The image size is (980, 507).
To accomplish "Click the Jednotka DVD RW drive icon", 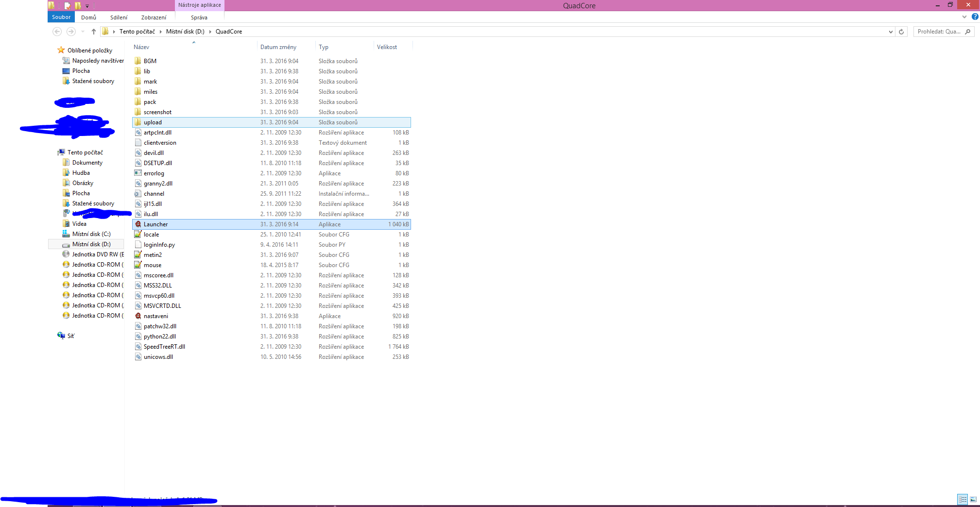I will click(66, 254).
